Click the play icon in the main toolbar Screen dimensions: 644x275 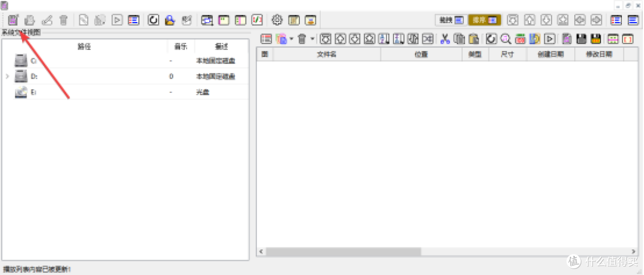point(117,20)
